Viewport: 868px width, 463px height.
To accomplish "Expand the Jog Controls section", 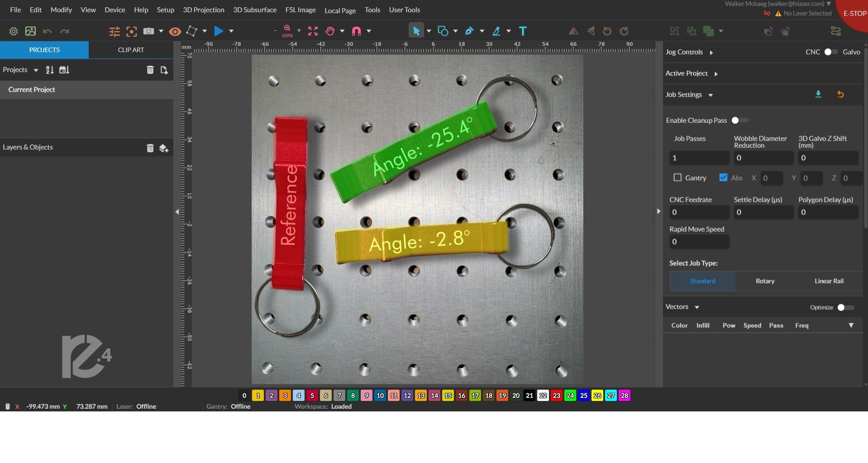I will coord(711,52).
